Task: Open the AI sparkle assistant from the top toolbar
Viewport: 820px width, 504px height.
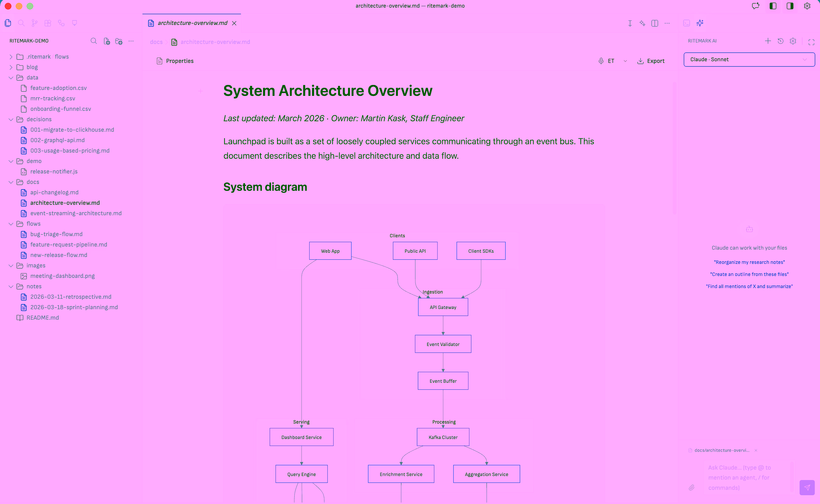Action: (700, 23)
